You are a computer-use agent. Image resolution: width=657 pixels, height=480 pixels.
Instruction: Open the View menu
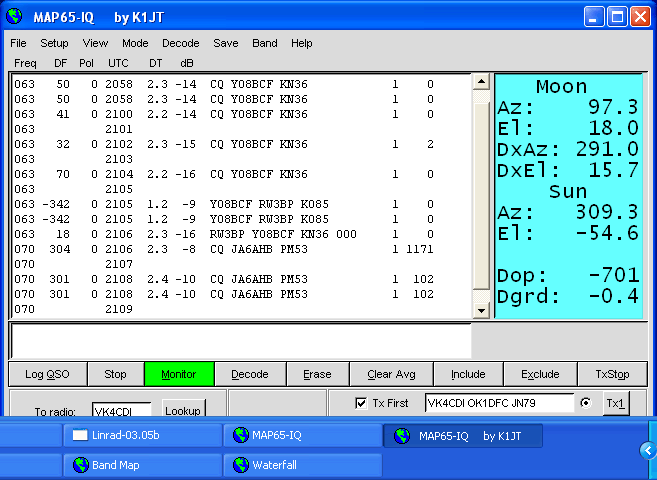coord(95,43)
